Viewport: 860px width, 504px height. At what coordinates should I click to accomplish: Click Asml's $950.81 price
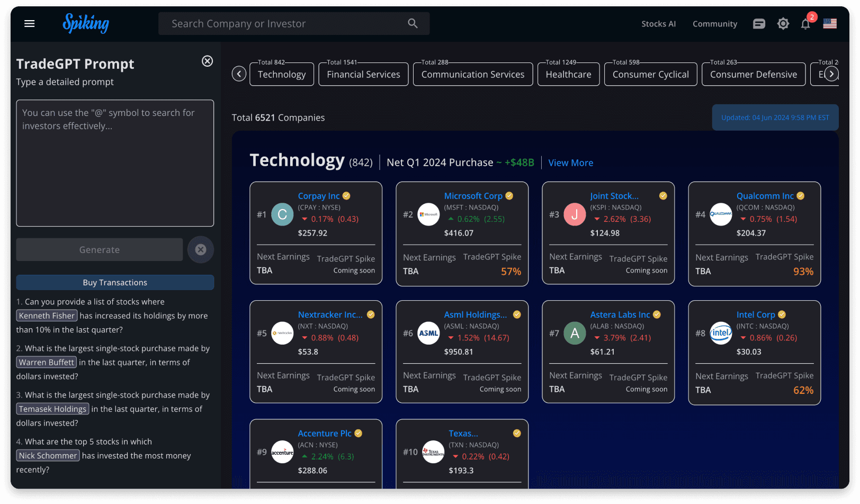[x=459, y=352]
